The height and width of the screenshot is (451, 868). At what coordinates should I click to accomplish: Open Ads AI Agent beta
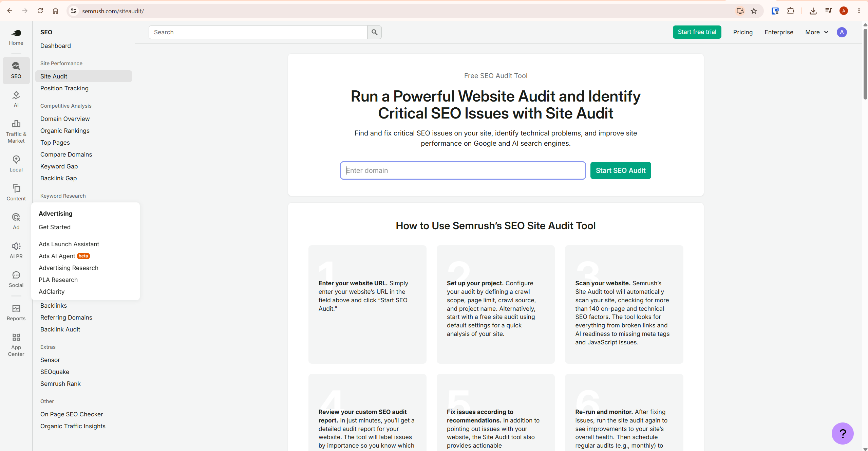[64, 256]
